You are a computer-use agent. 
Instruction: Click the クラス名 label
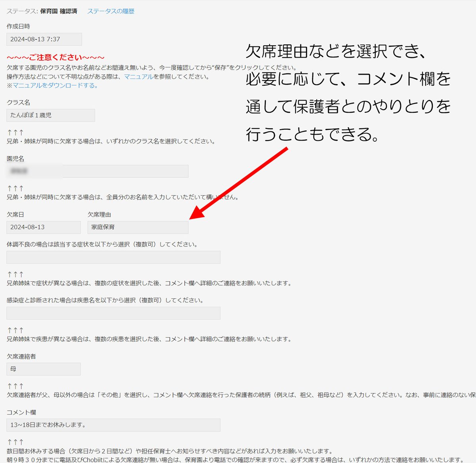(x=18, y=102)
